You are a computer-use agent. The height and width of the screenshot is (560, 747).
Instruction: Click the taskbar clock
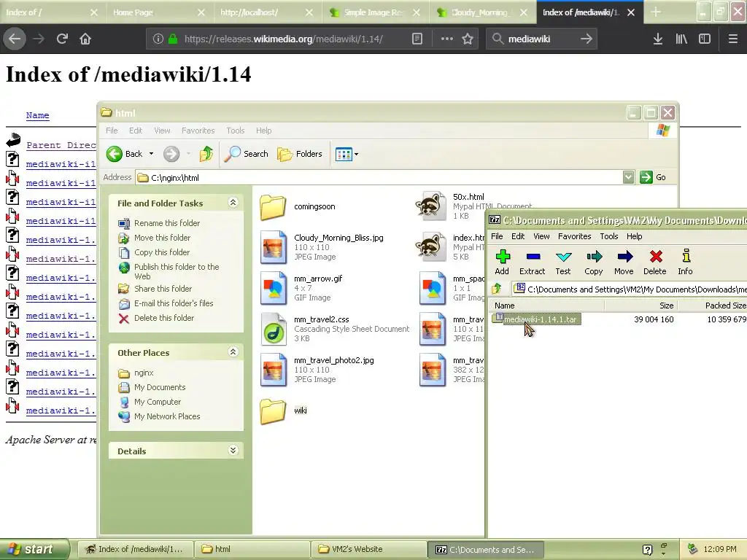pos(719,549)
